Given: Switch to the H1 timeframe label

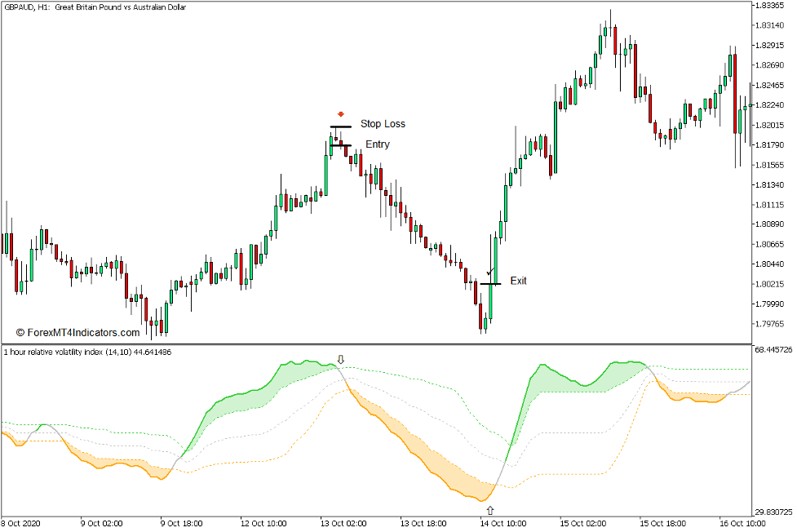Looking at the screenshot, I should (43, 7).
